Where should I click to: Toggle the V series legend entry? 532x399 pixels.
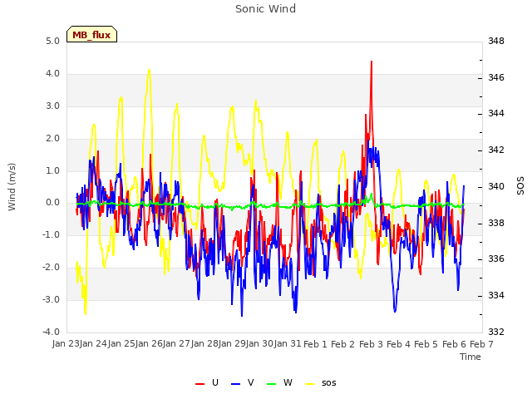242,382
